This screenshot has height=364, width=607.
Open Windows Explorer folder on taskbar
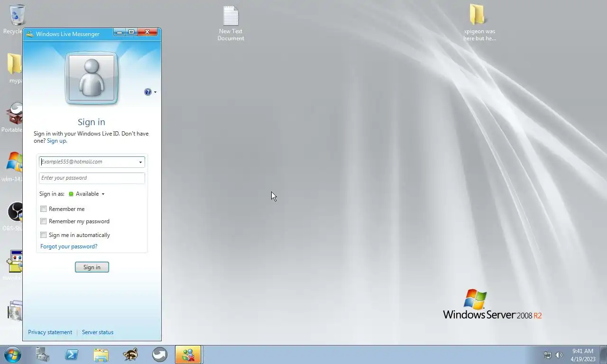(x=101, y=355)
